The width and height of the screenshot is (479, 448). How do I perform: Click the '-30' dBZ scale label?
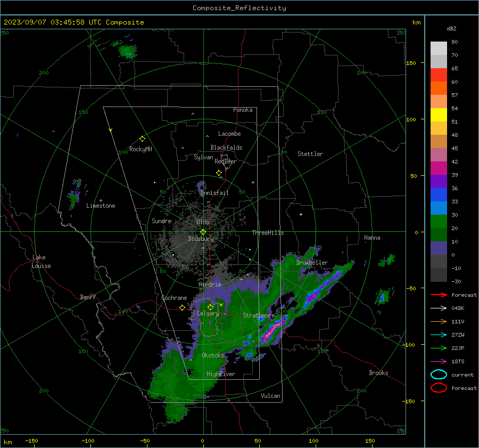[x=456, y=282]
